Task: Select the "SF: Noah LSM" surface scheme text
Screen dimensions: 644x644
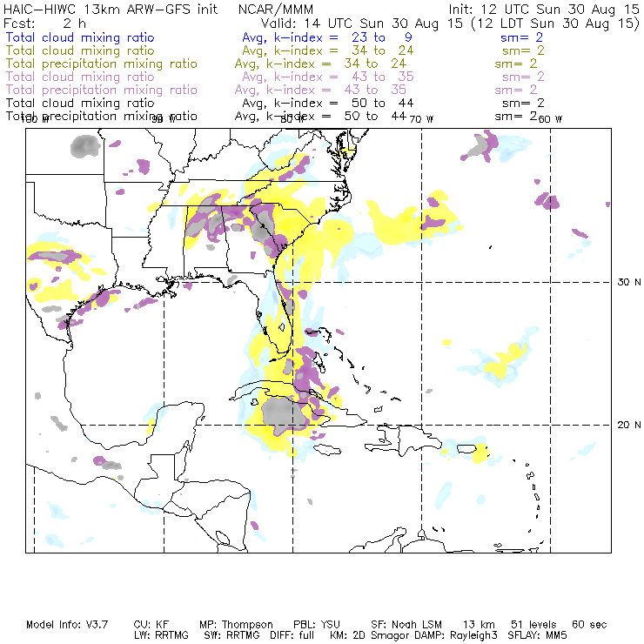Action: pyautogui.click(x=406, y=625)
